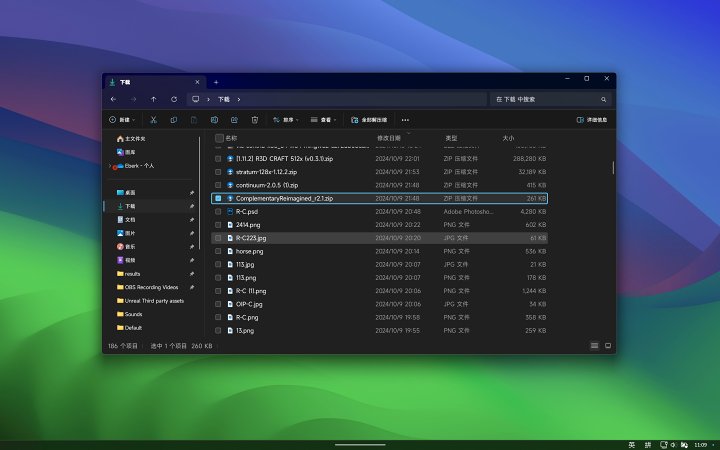Click the Share icon in toolbar
The image size is (720, 450).
(235, 120)
